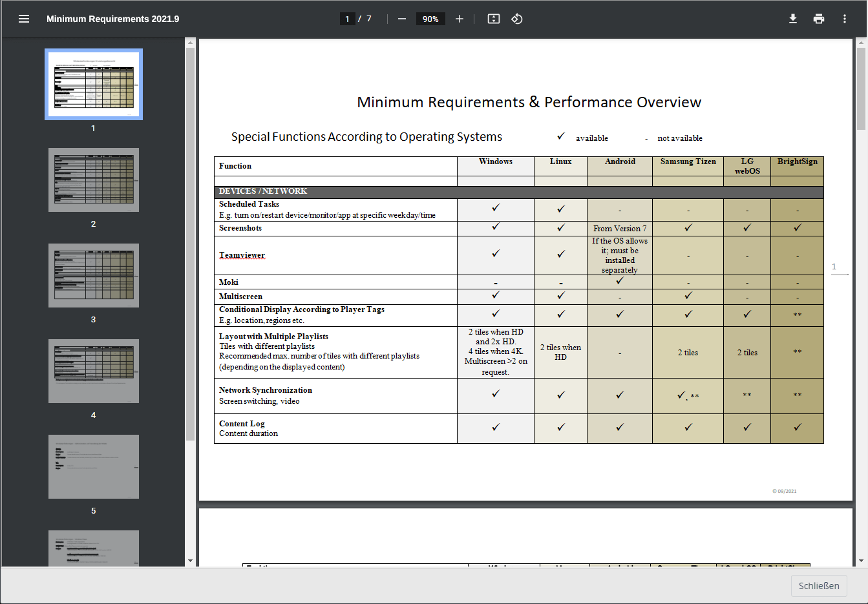This screenshot has width=868, height=604.
Task: Click the page number input field
Action: [348, 19]
